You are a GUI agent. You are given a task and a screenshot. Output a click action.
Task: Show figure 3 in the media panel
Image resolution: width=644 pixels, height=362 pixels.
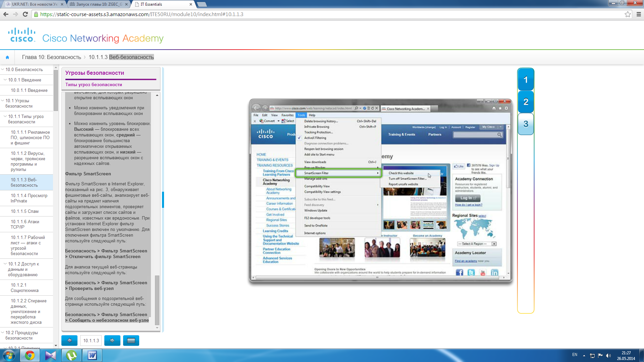pos(526,124)
